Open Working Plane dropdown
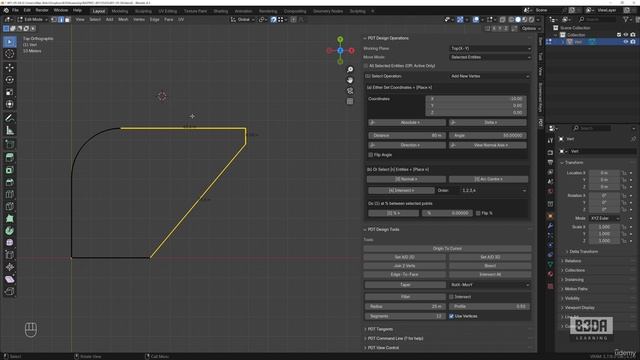This screenshot has width=640, height=360. (x=490, y=49)
